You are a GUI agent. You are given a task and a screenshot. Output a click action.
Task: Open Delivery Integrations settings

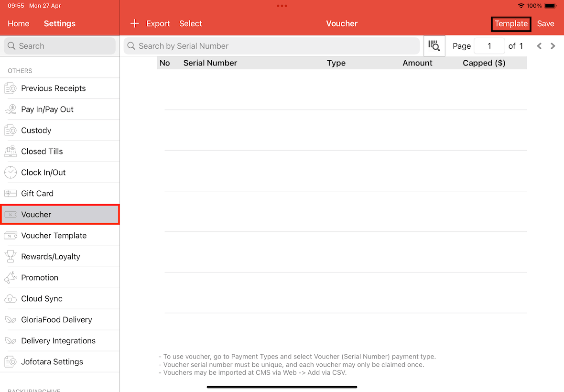[x=60, y=340]
